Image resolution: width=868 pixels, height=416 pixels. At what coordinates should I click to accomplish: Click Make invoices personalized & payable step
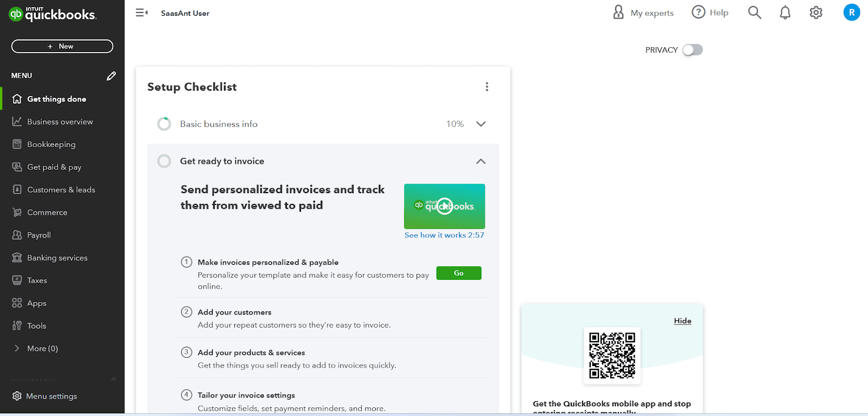[268, 262]
